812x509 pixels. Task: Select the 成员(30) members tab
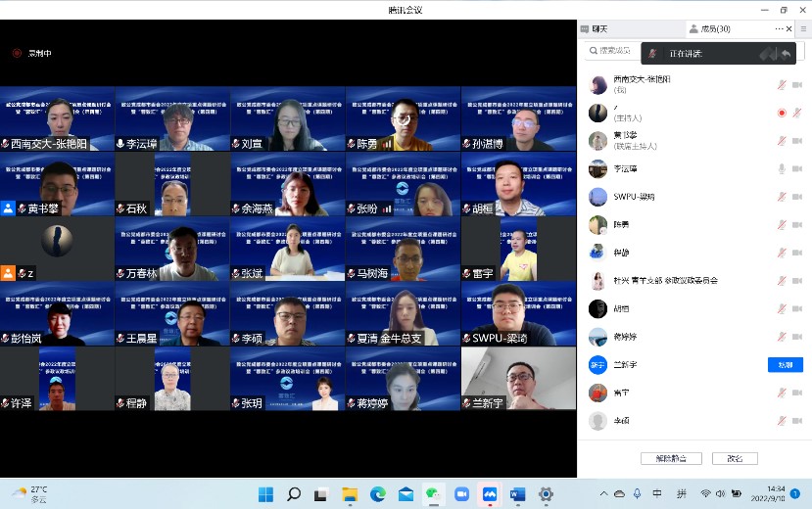pos(710,29)
